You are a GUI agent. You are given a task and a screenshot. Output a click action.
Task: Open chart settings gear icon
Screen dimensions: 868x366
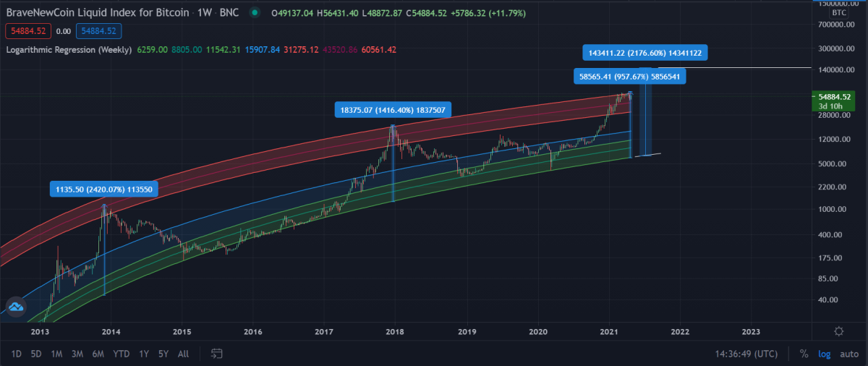[x=838, y=331]
